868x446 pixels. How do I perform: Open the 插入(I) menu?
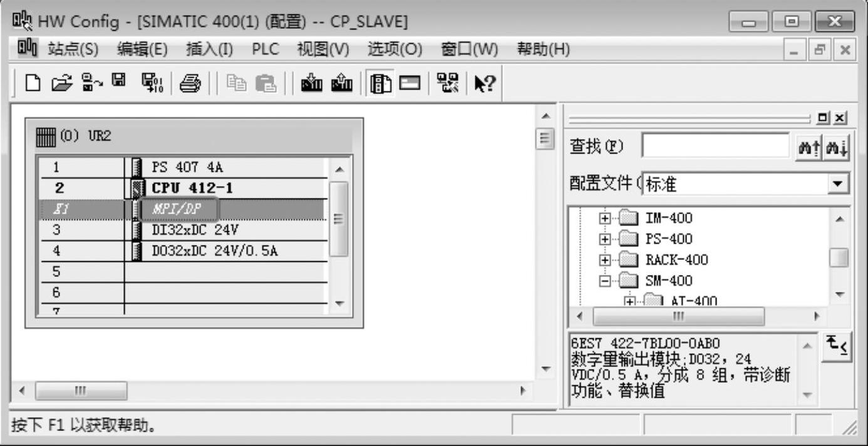click(209, 48)
